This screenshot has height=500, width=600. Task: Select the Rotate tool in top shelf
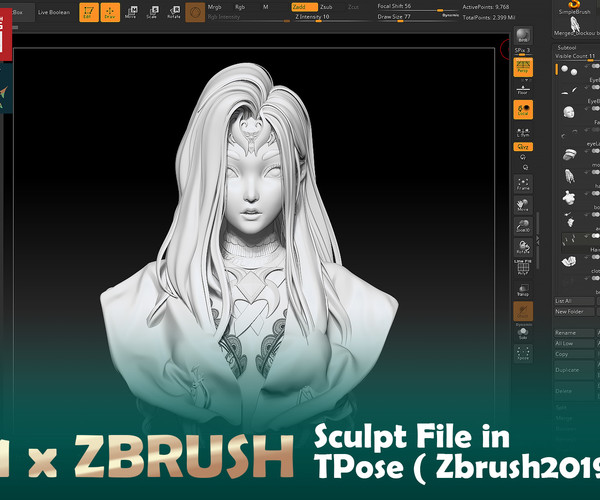click(x=174, y=12)
